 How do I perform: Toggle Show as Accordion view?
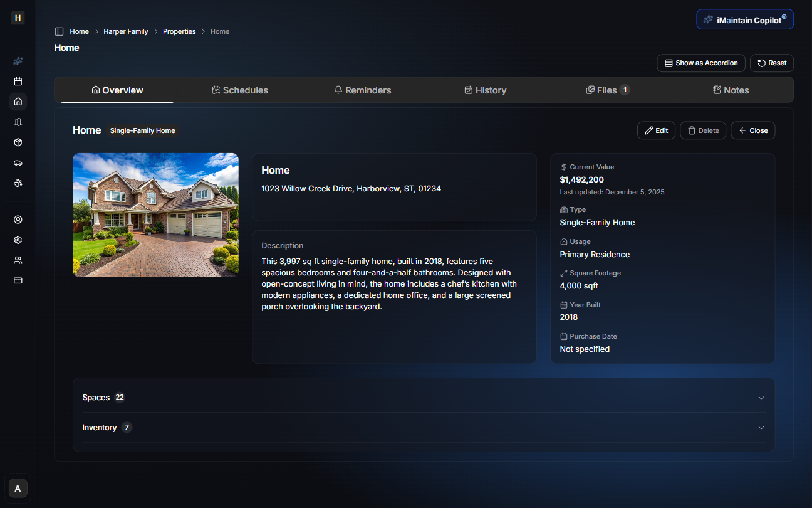(x=700, y=63)
